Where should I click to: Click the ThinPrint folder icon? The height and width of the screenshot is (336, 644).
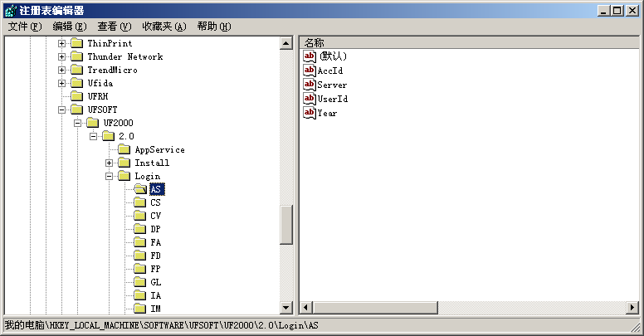click(77, 43)
